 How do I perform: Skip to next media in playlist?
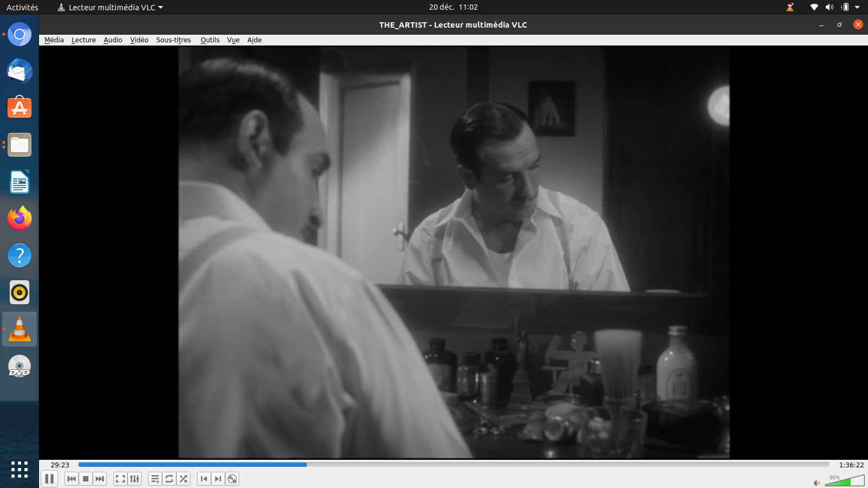pos(100,479)
